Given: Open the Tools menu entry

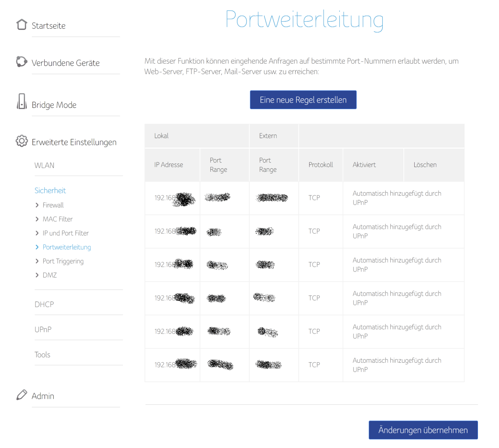Looking at the screenshot, I should coord(42,355).
